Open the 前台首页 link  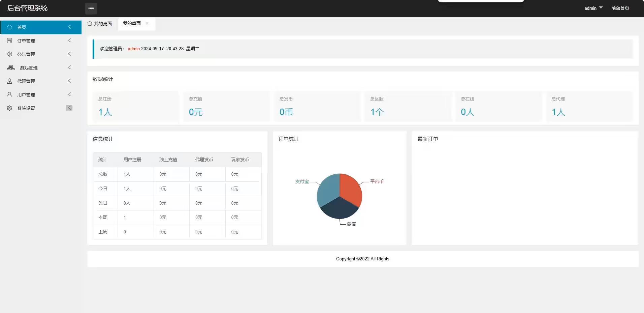point(620,8)
